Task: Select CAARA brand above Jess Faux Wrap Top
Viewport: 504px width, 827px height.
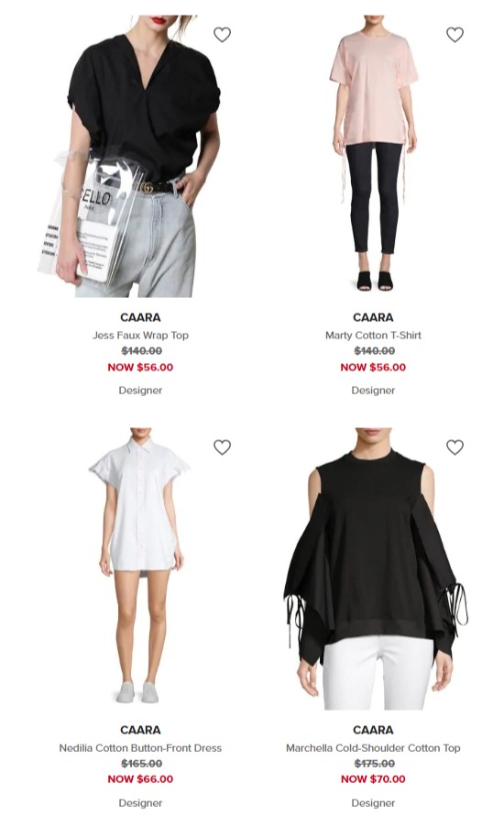Action: point(140,317)
